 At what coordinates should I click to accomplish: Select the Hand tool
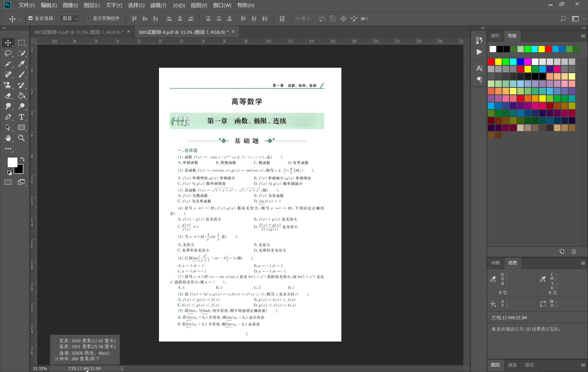[x=8, y=138]
